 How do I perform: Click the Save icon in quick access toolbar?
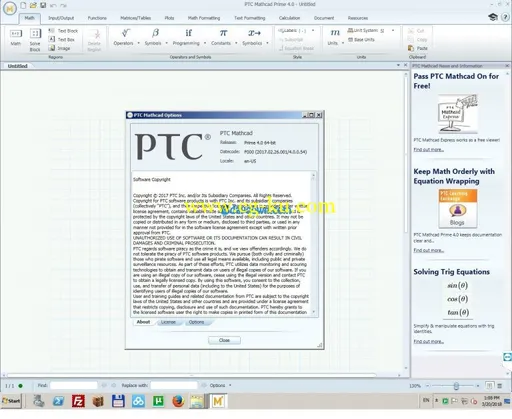(43, 5)
